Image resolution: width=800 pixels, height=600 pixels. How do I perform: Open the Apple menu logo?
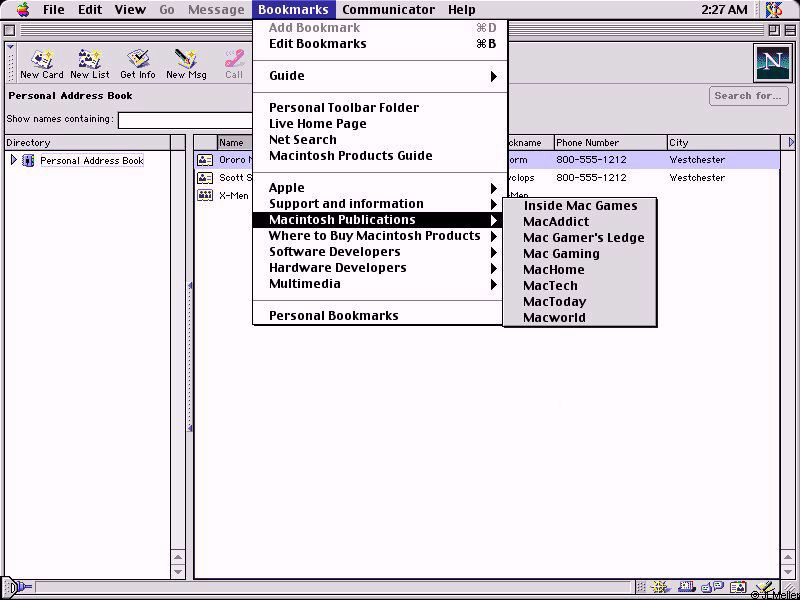click(x=23, y=9)
